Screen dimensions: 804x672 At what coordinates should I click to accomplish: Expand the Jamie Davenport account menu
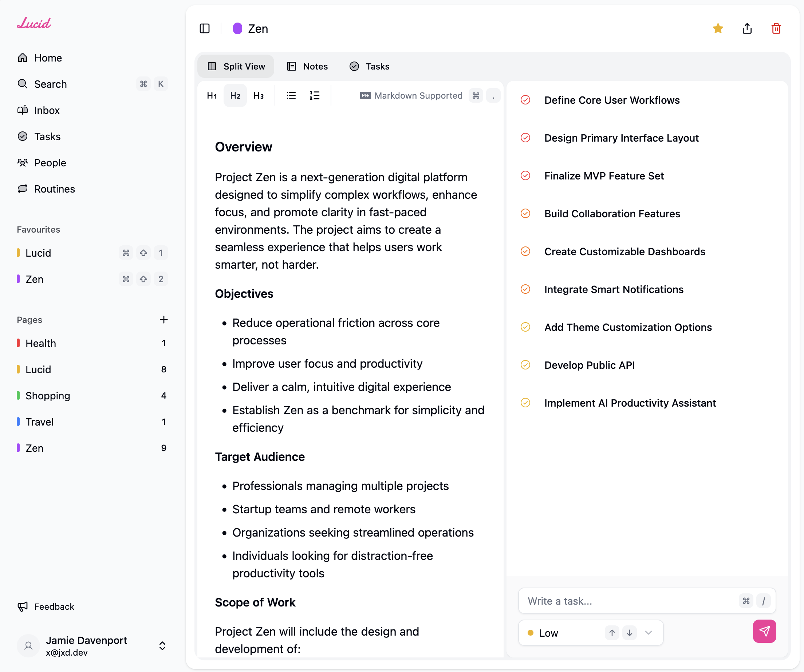pyautogui.click(x=162, y=646)
